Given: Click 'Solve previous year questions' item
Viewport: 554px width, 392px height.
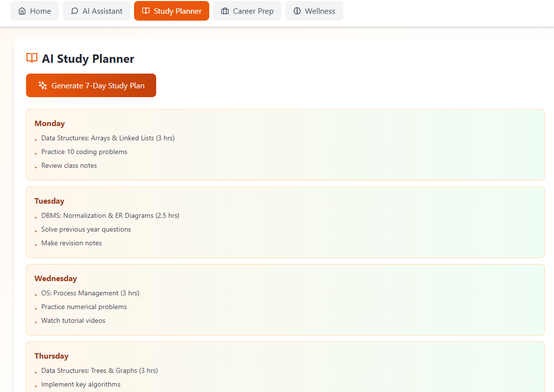Looking at the screenshot, I should pos(86,229).
